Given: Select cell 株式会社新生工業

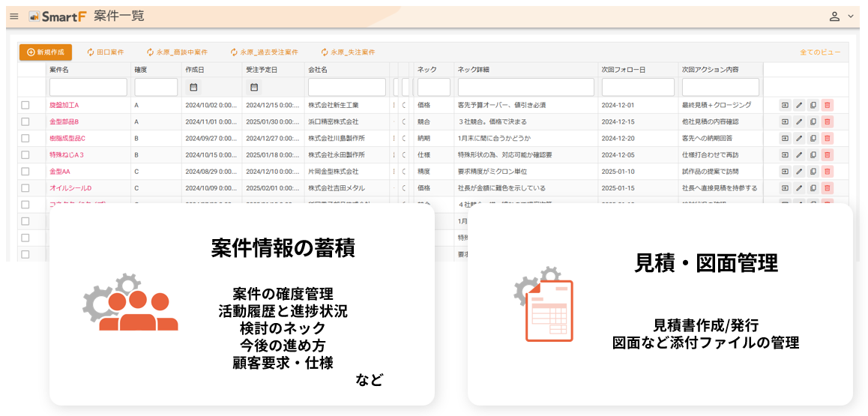Looking at the screenshot, I should click(x=334, y=105).
